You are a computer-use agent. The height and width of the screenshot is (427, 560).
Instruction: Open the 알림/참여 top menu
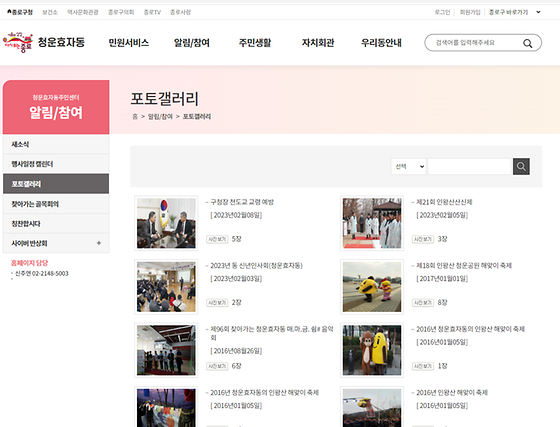coord(192,43)
